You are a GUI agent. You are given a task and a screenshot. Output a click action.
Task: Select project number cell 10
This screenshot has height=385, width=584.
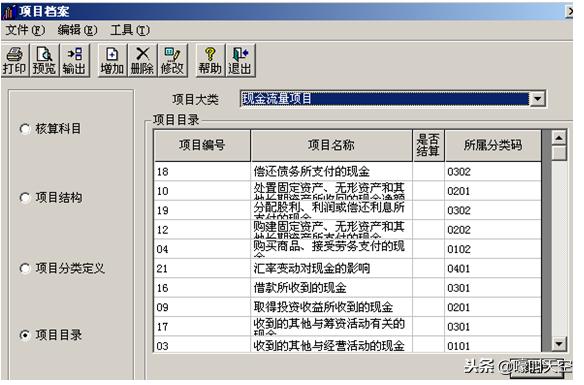click(202, 191)
